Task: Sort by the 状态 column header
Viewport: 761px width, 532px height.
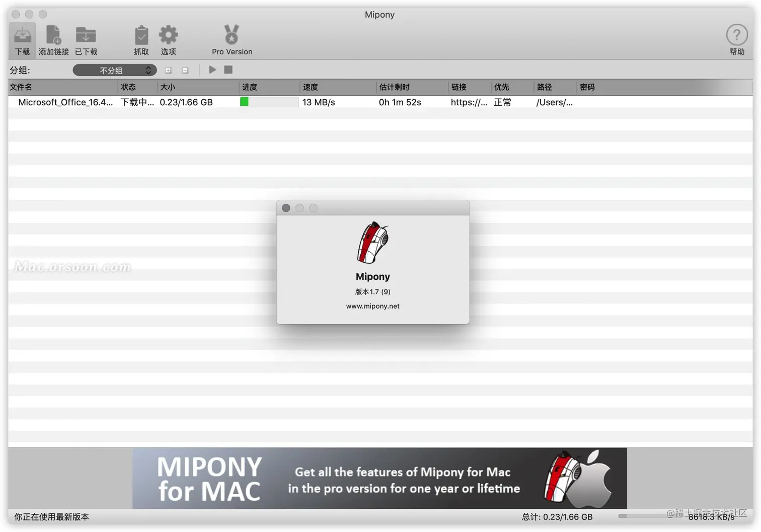Action: coord(138,87)
